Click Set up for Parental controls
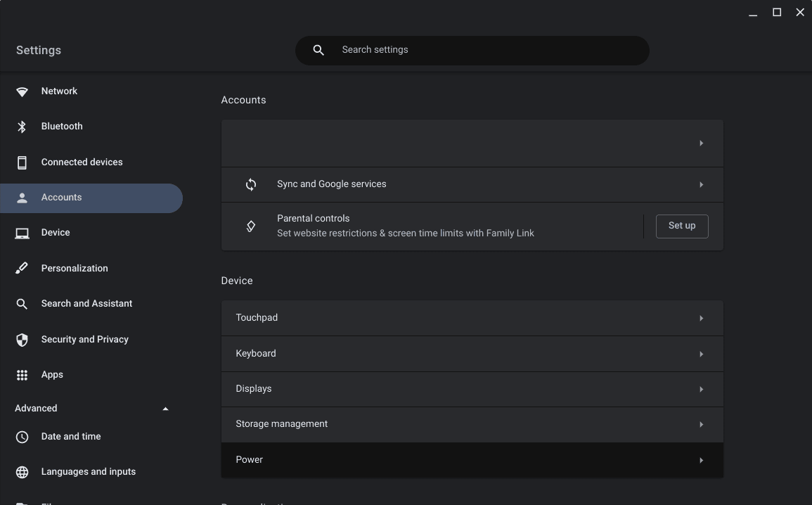This screenshot has height=505, width=812. coord(681,226)
